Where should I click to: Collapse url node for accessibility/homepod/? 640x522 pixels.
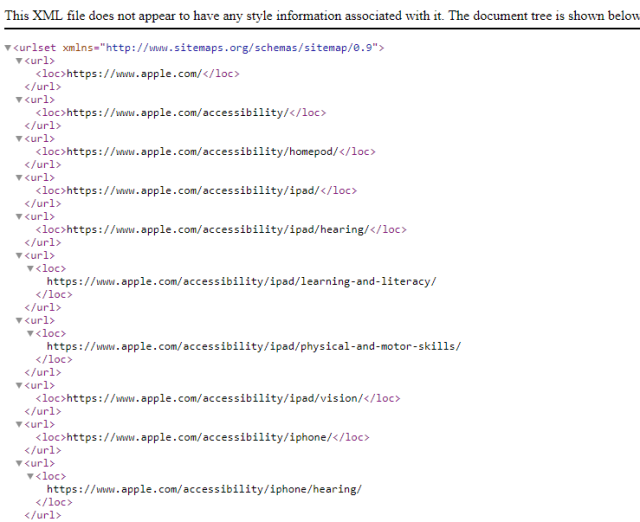(x=19, y=139)
